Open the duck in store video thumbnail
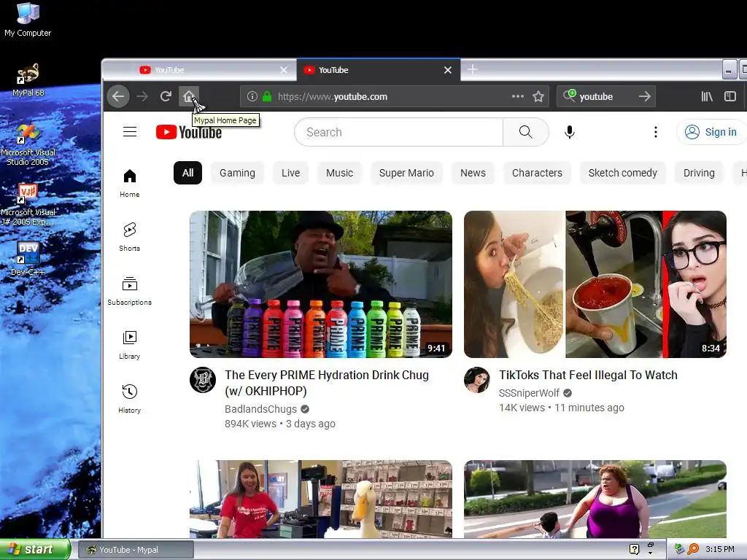This screenshot has width=747, height=560. [321, 499]
